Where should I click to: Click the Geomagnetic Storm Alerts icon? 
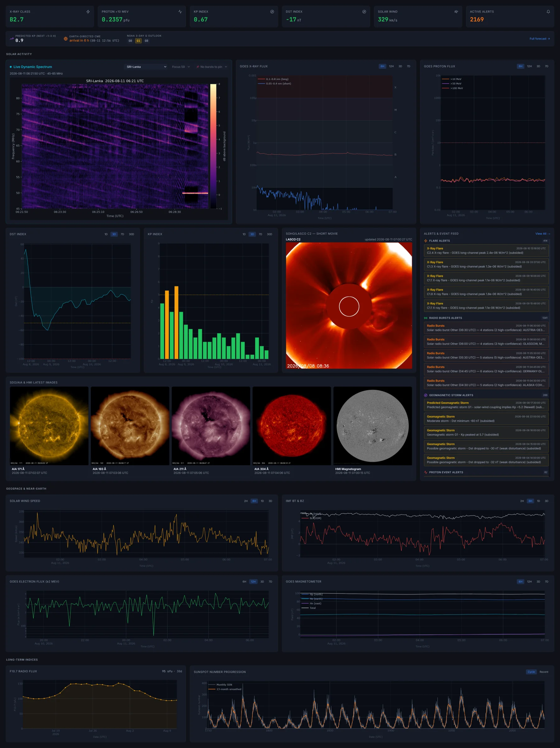pyautogui.click(x=426, y=395)
